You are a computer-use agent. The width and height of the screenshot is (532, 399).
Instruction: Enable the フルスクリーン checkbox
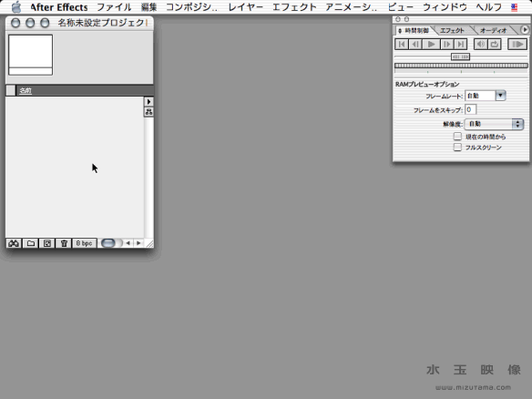pyautogui.click(x=457, y=148)
